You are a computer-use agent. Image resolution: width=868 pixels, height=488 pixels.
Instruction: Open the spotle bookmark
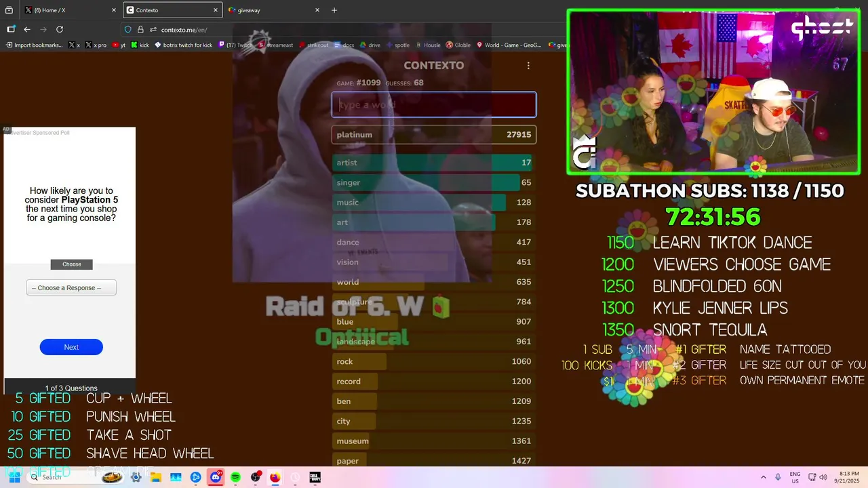pyautogui.click(x=398, y=45)
